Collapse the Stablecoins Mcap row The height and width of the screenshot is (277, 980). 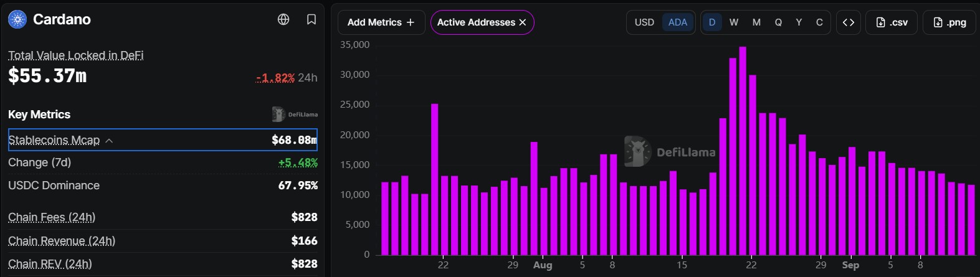163,140
